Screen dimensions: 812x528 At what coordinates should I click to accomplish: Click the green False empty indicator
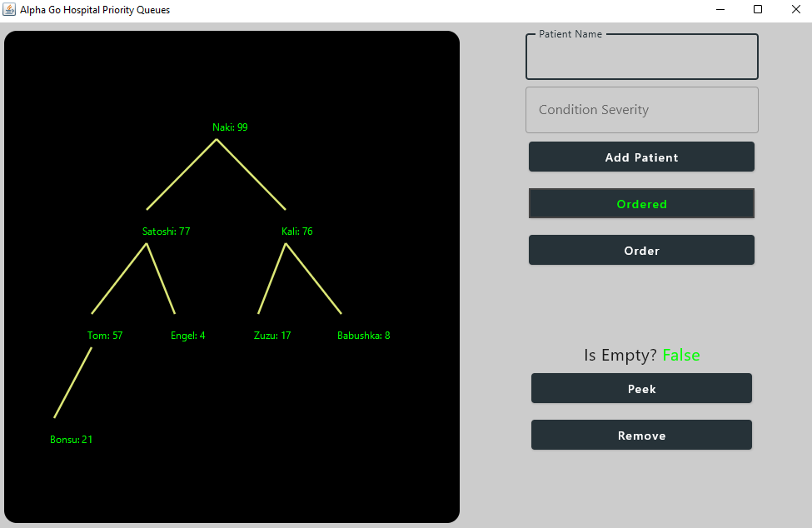(x=681, y=355)
